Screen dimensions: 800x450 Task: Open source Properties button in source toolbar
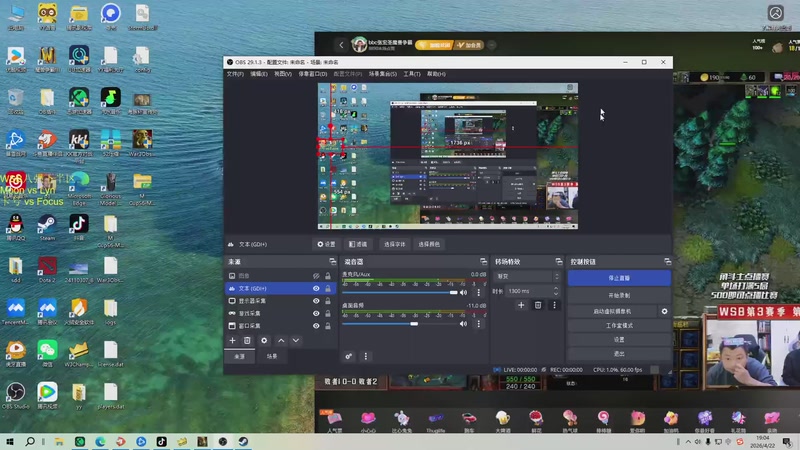[x=326, y=244]
